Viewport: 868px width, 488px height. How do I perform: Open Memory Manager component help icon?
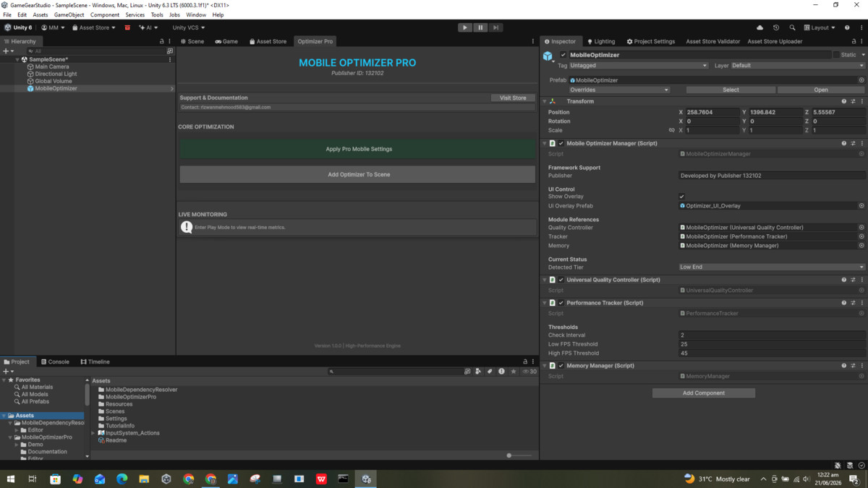pos(843,366)
